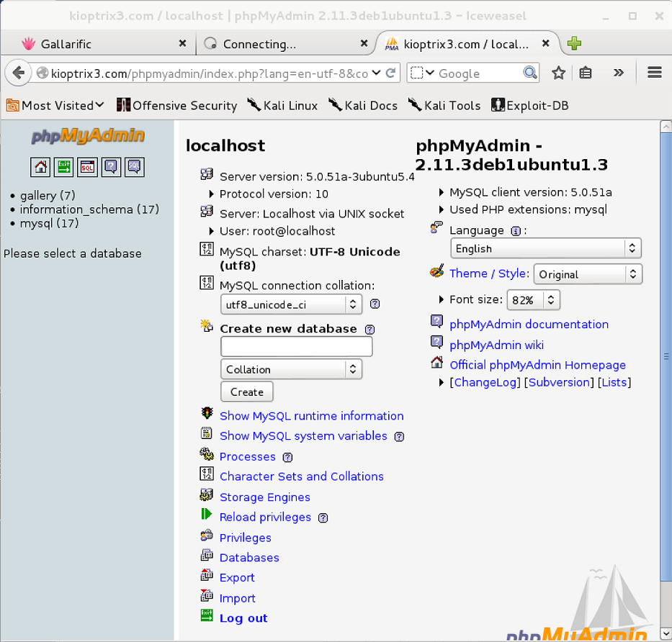Select the kioptrix3.com / localhost tab
This screenshot has width=672, height=642.
pyautogui.click(x=468, y=44)
